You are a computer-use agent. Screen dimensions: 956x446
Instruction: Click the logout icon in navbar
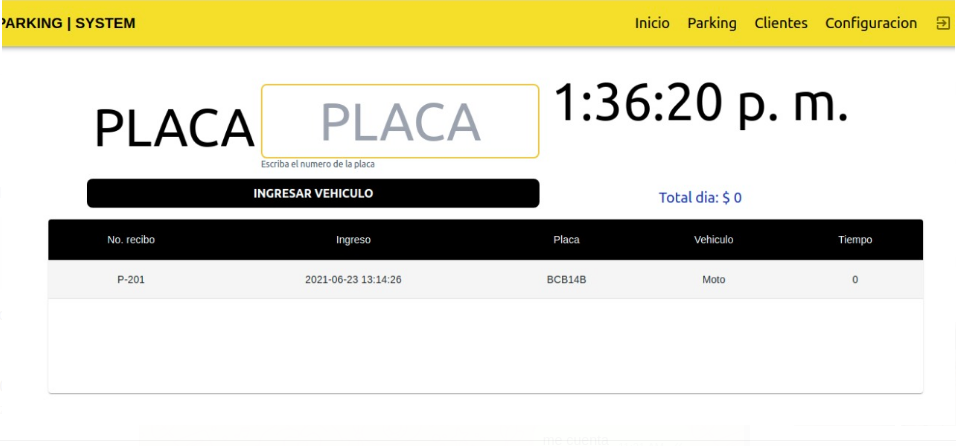click(943, 23)
